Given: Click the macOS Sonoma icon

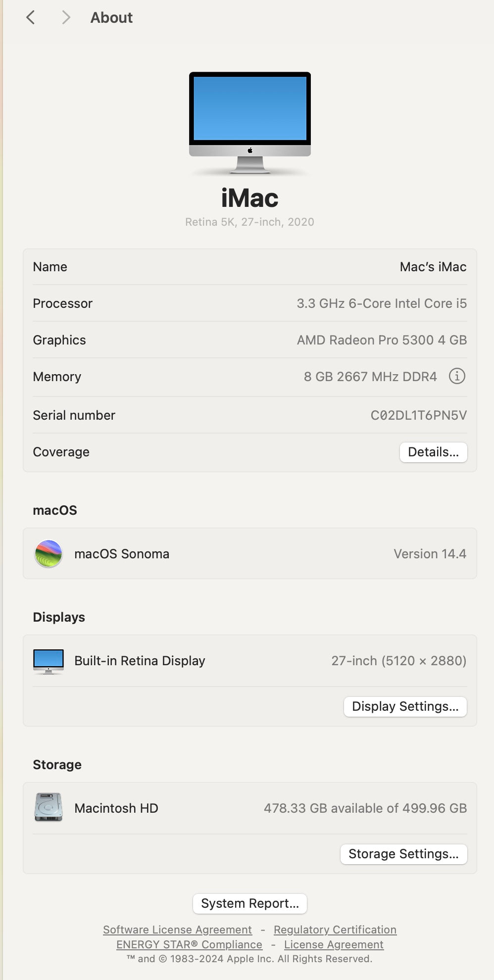Looking at the screenshot, I should tap(49, 553).
